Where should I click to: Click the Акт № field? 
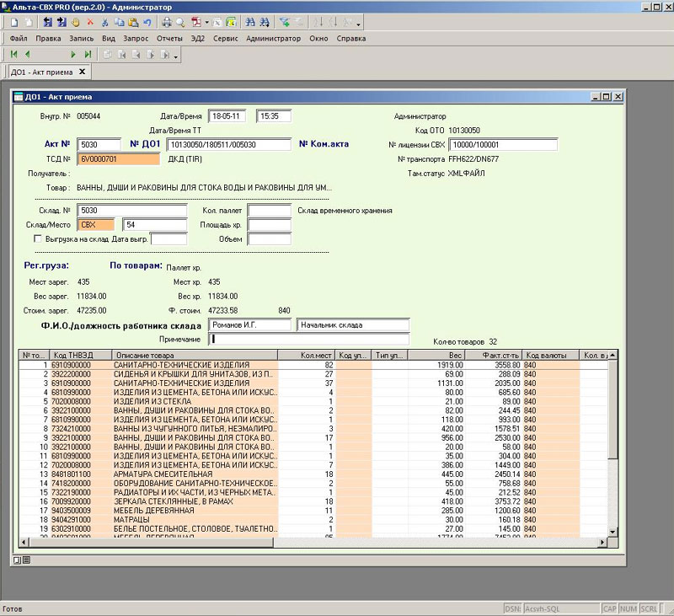(99, 144)
